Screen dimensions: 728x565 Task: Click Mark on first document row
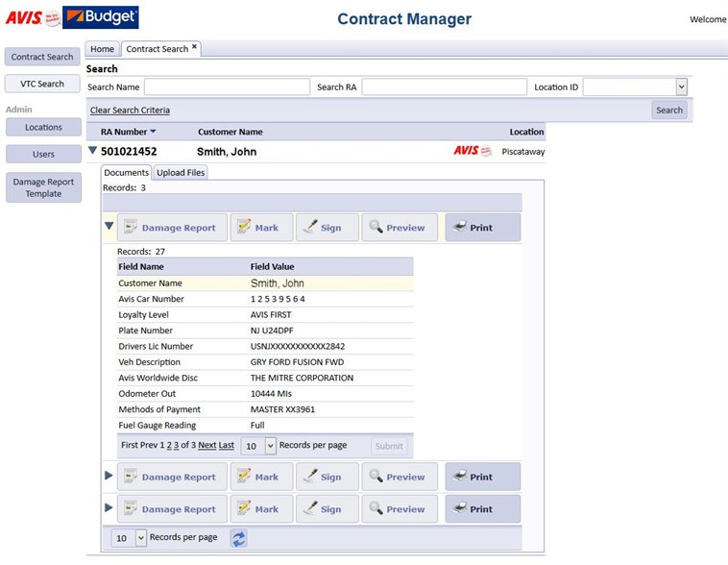262,227
